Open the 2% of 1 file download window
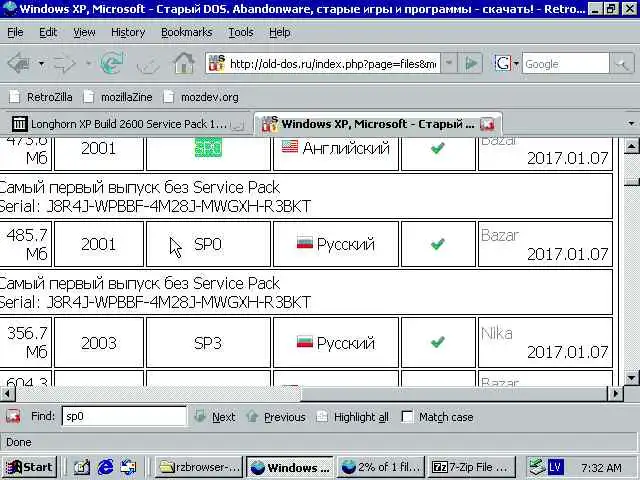Screen dimensions: 640x480 coord(381,467)
